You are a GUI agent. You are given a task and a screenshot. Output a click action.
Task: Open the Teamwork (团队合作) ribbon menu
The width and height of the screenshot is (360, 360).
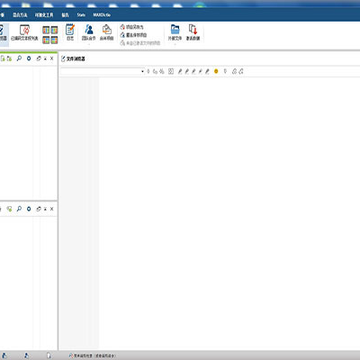coord(89,33)
